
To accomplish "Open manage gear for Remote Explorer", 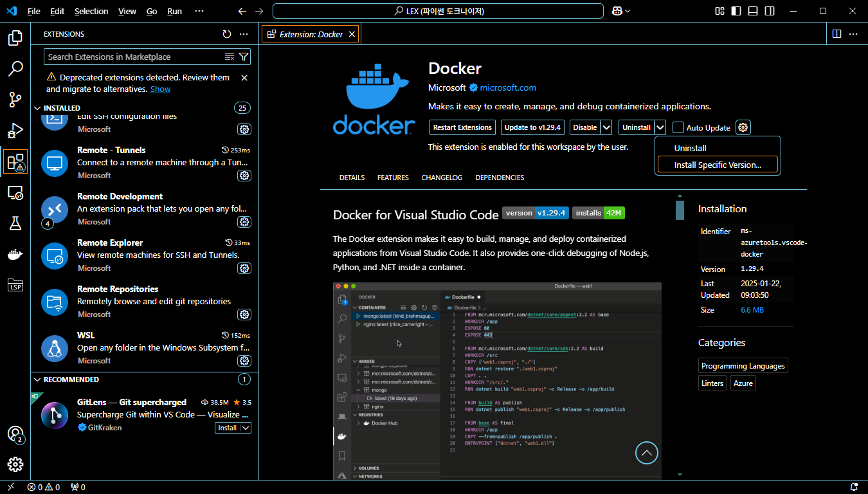I will tap(244, 268).
